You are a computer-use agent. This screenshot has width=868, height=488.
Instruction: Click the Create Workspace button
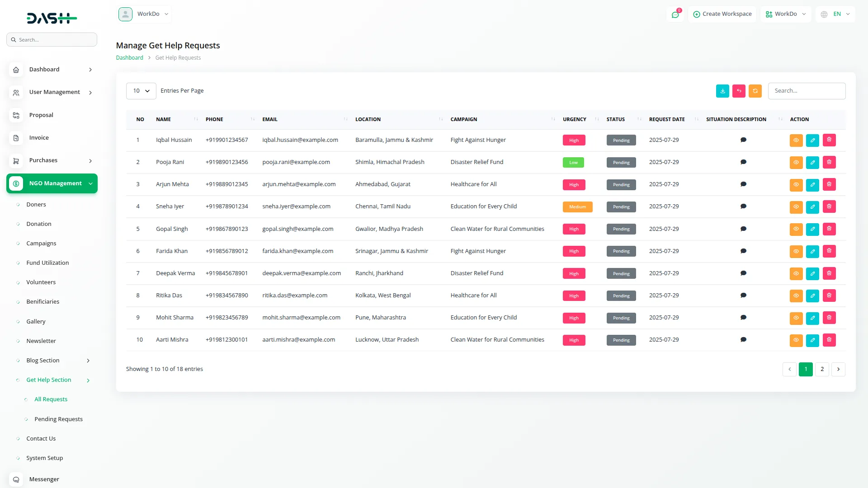point(722,14)
